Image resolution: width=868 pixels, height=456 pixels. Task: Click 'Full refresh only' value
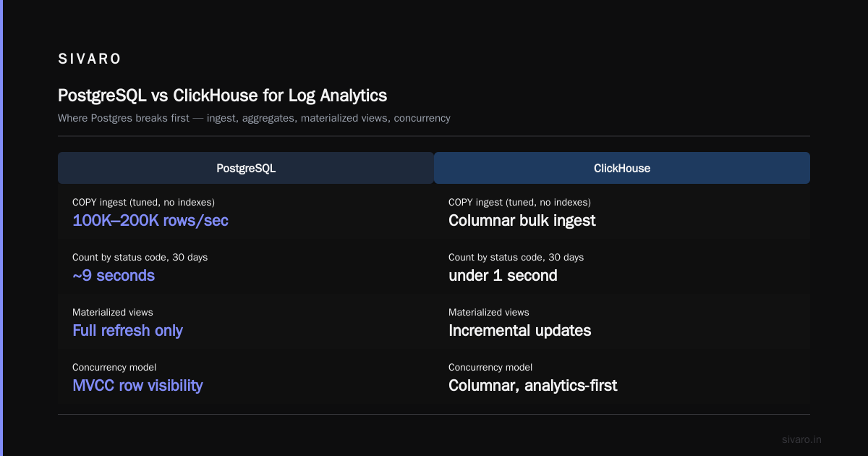[127, 331]
